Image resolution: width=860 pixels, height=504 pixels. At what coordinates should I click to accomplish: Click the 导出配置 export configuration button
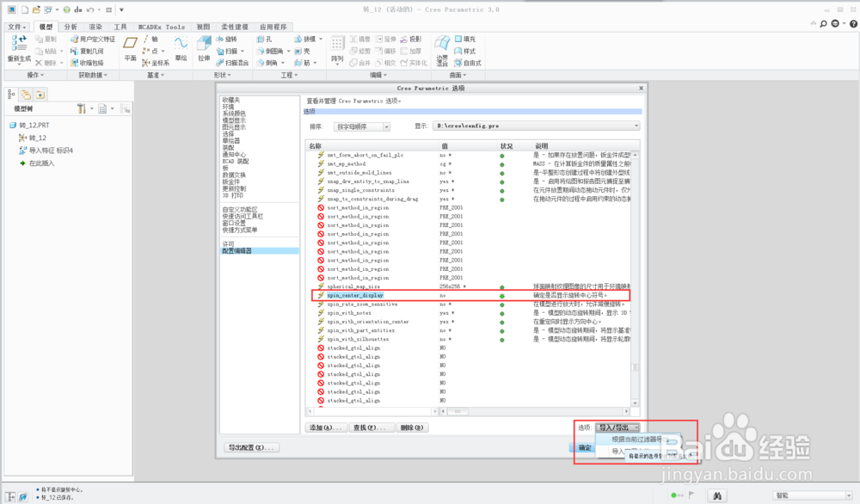pos(251,447)
